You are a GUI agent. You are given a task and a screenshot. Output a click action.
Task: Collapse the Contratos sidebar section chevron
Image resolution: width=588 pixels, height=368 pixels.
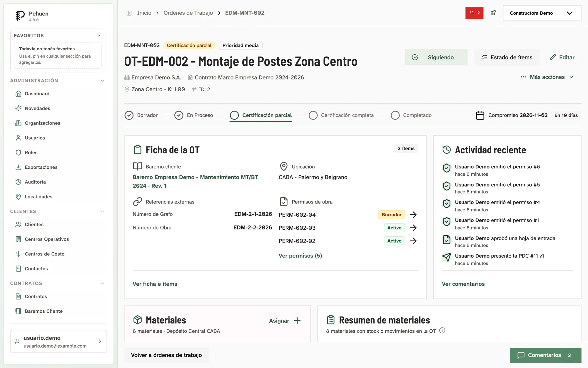[102, 283]
